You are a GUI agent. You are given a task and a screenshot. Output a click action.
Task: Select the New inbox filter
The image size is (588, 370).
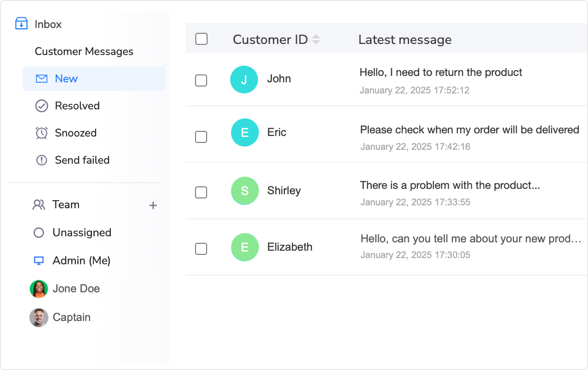point(66,78)
